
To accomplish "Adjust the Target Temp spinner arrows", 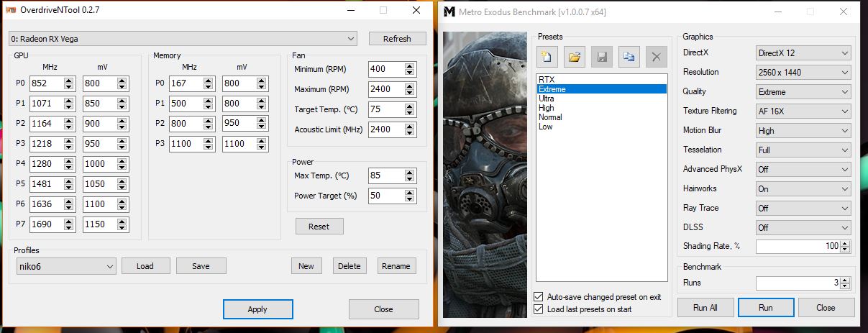I will click(x=410, y=110).
